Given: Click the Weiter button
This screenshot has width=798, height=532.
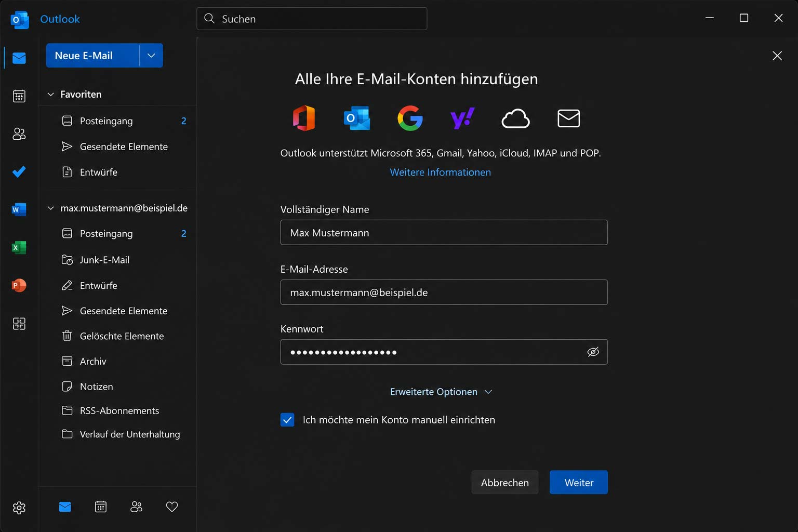Looking at the screenshot, I should pyautogui.click(x=579, y=483).
